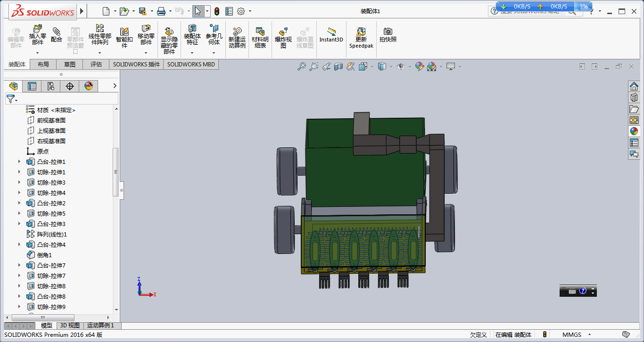Toggle Instant3D on or off
This screenshot has width=644, height=342.
pyautogui.click(x=331, y=35)
